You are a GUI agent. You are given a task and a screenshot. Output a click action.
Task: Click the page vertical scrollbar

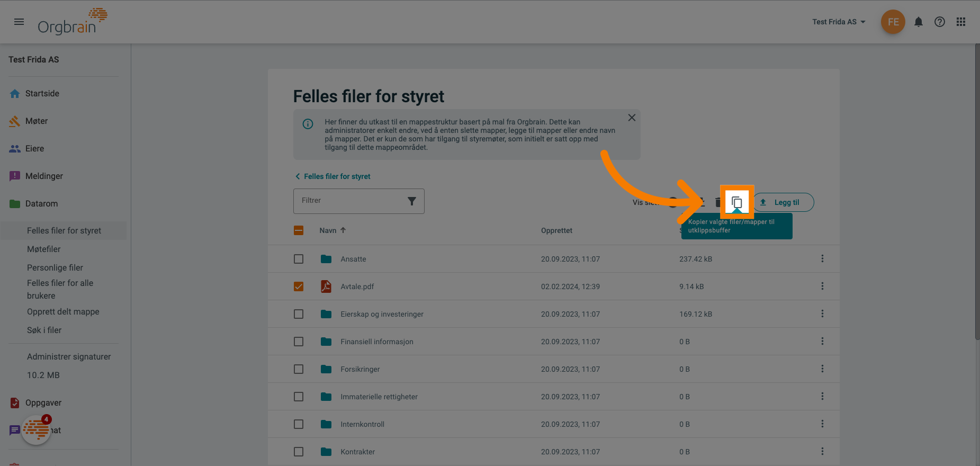tap(977, 192)
